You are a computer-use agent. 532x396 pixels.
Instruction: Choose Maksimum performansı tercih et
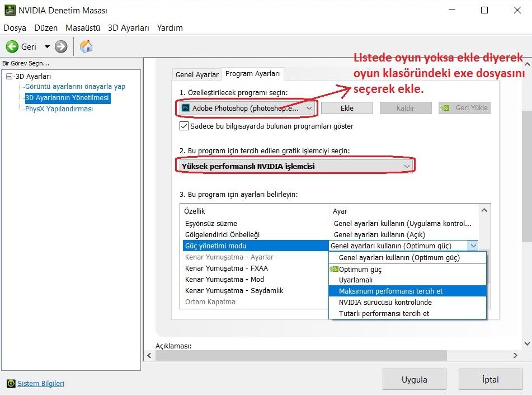pos(407,291)
